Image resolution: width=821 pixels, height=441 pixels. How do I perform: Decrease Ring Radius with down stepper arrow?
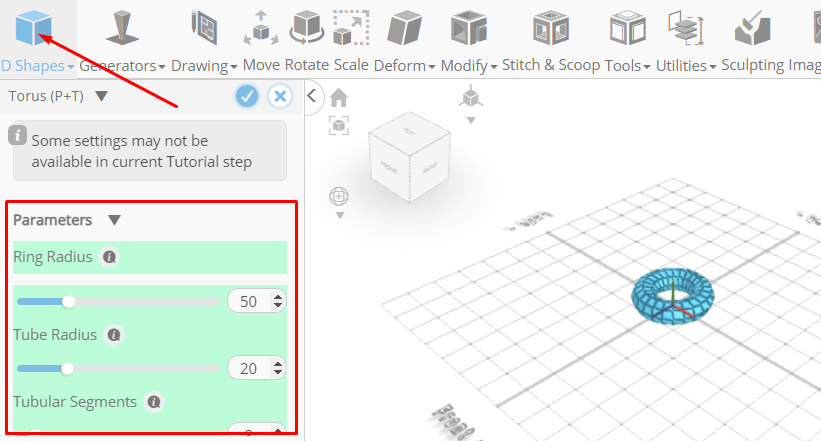pyautogui.click(x=278, y=306)
